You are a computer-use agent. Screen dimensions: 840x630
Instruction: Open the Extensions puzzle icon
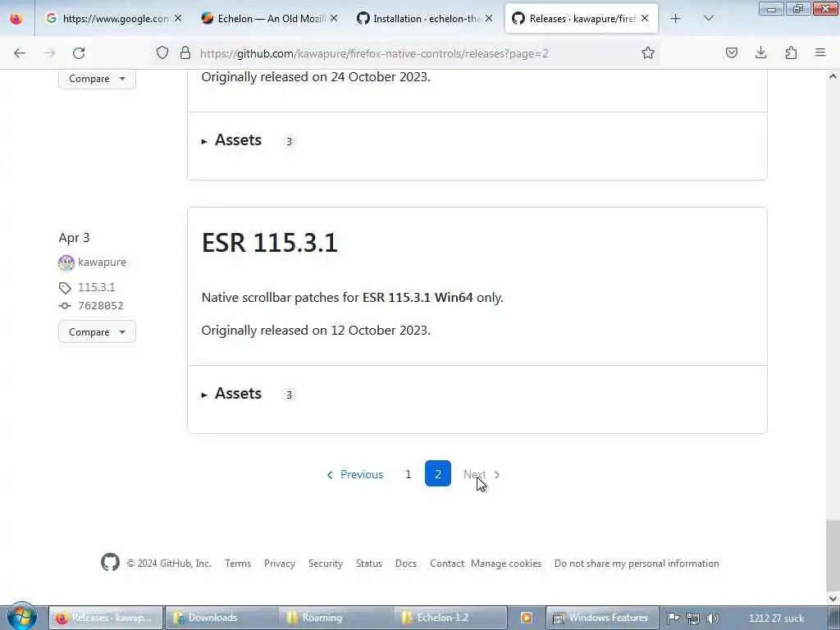(791, 52)
